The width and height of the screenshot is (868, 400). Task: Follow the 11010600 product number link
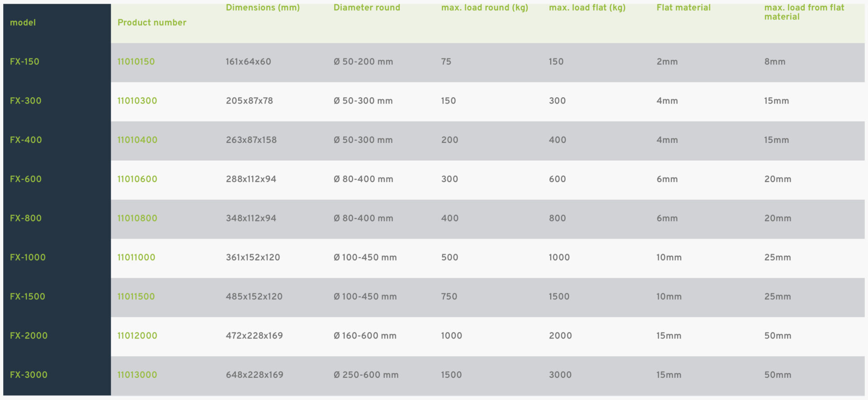click(137, 179)
